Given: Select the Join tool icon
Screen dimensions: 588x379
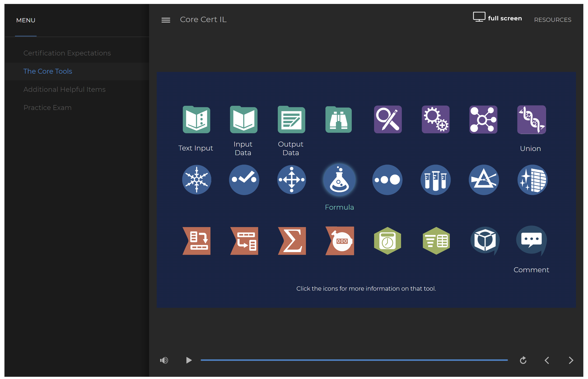Looking at the screenshot, I should (483, 120).
